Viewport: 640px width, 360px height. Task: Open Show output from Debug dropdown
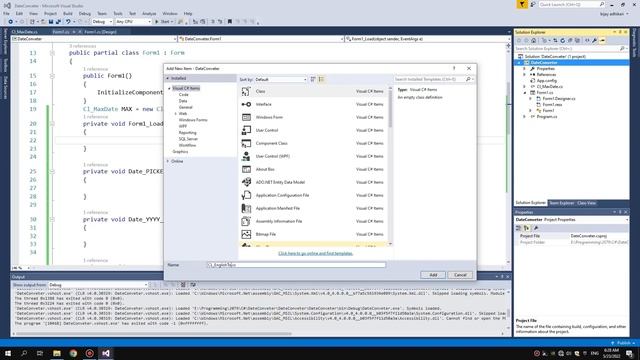tap(98, 285)
